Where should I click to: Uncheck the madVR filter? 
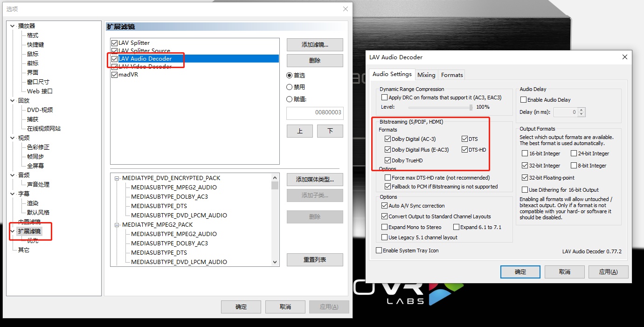click(x=115, y=75)
